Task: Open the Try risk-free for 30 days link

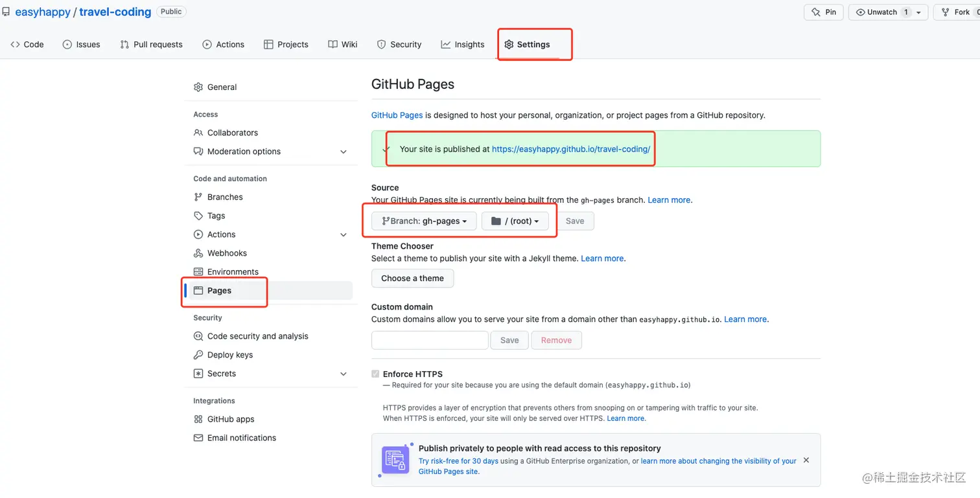Action: coord(458,461)
